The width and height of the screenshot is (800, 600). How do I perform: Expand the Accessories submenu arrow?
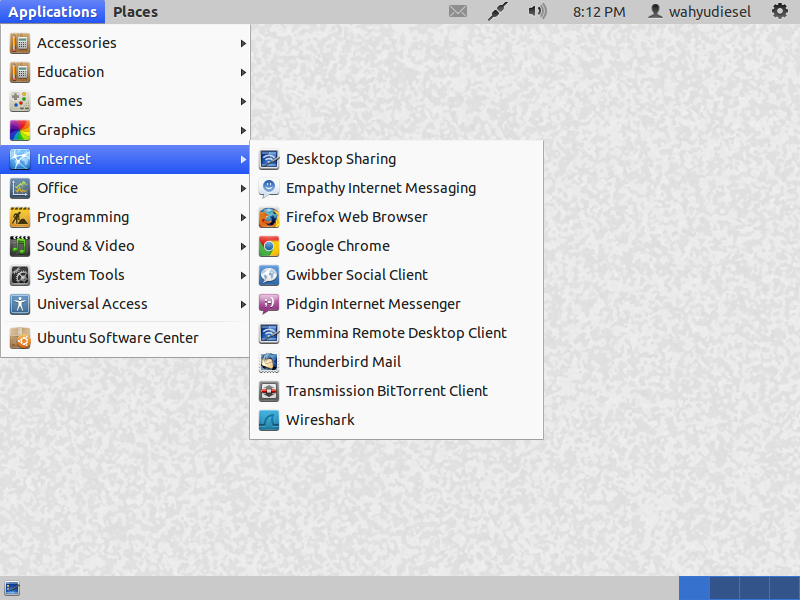point(243,44)
